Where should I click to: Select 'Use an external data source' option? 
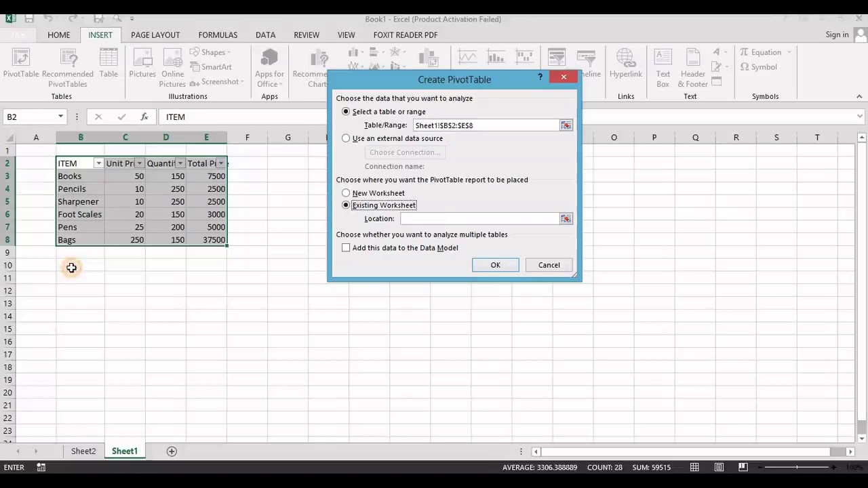(x=346, y=138)
